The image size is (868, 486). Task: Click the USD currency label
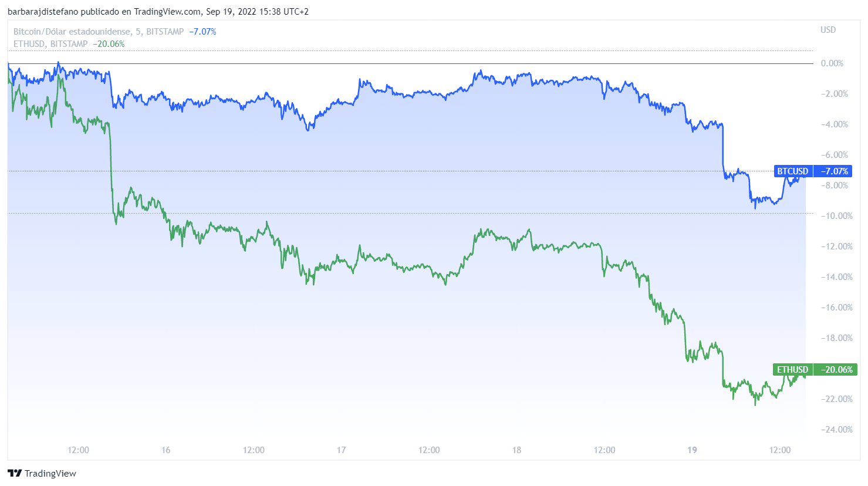828,30
